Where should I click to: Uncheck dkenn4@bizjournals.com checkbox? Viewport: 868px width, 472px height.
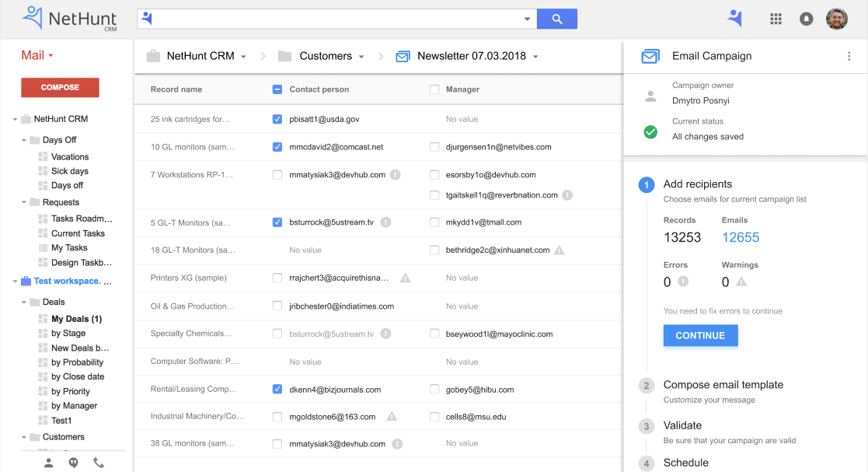pyautogui.click(x=277, y=389)
